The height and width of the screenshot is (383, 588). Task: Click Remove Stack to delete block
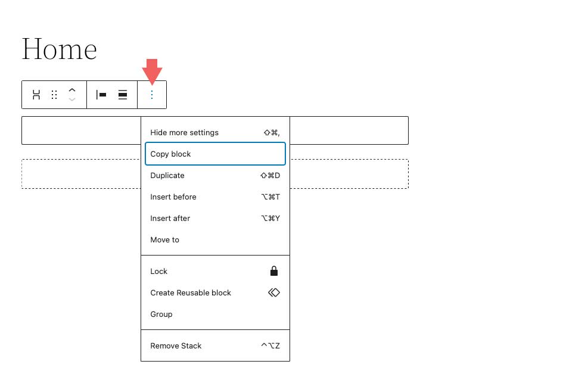coord(176,345)
